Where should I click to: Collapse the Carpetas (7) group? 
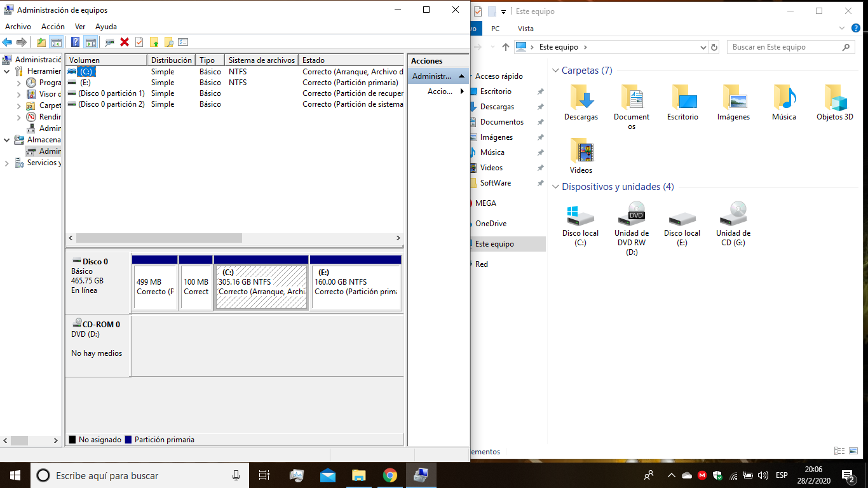[x=555, y=71]
